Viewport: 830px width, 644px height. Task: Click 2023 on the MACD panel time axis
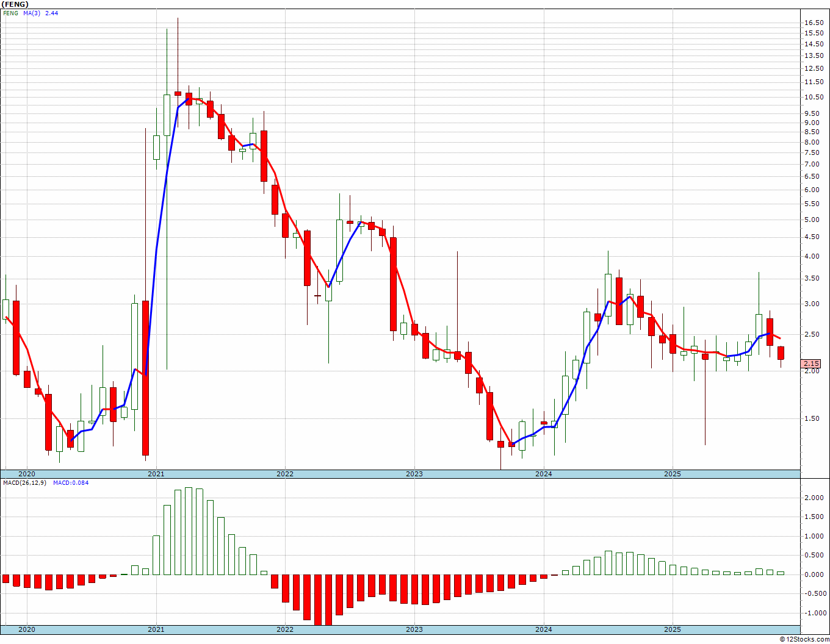click(414, 629)
